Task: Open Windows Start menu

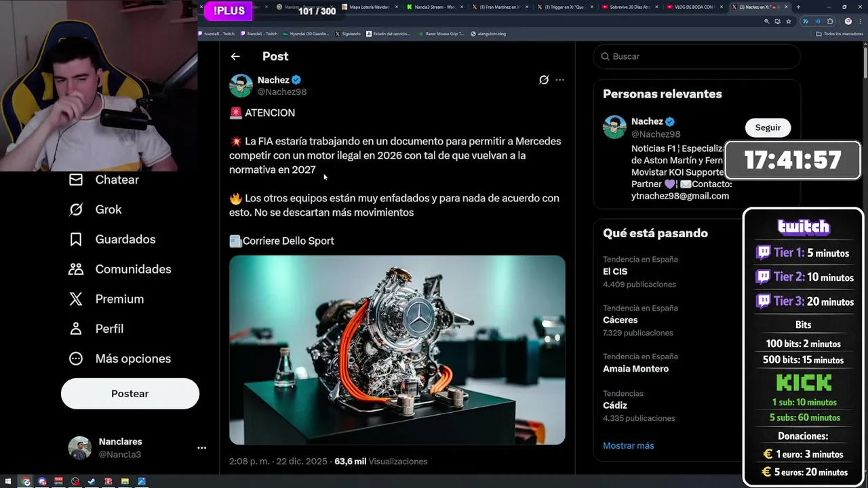Action: point(9,482)
